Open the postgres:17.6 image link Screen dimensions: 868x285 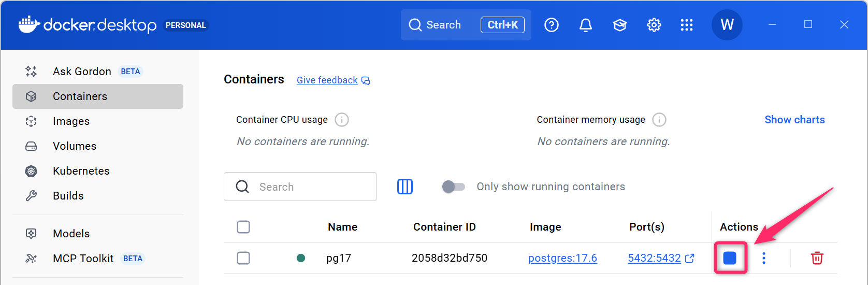pos(562,258)
